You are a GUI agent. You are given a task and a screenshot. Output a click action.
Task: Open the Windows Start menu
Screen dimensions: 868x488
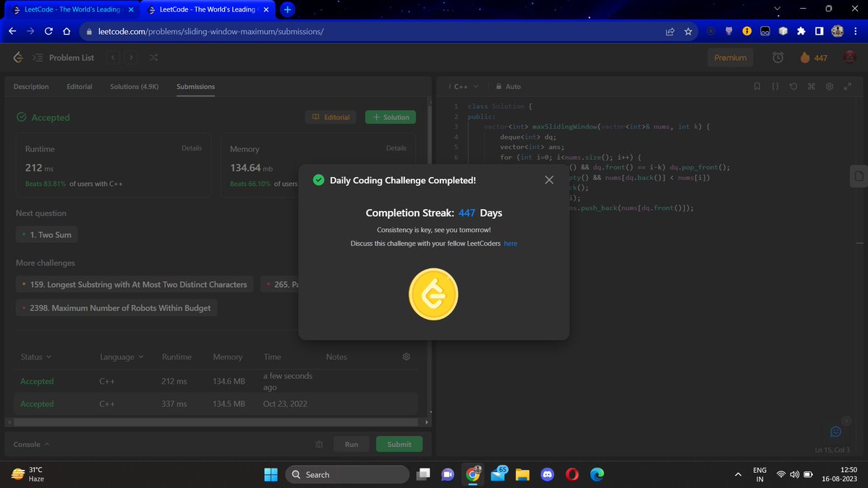click(x=271, y=474)
